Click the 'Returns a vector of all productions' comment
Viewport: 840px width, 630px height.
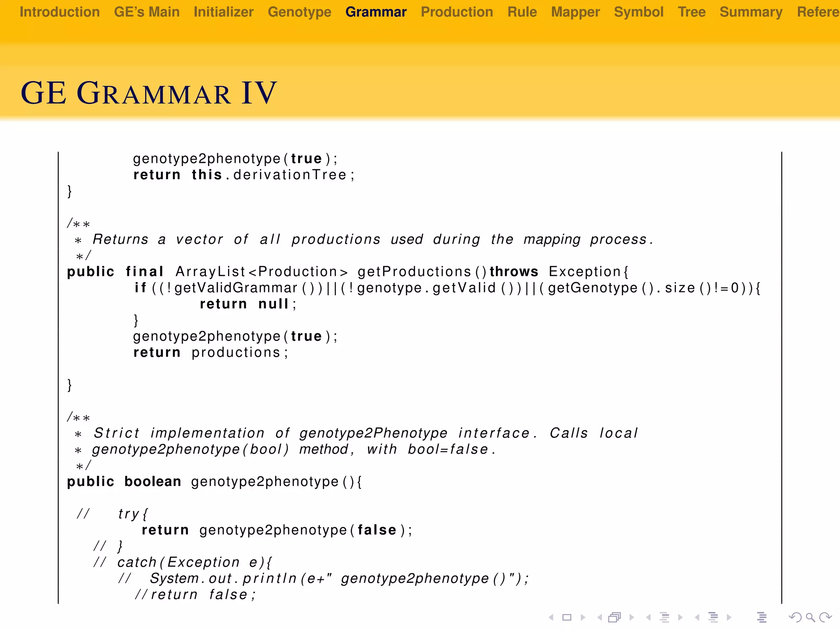(x=364, y=239)
